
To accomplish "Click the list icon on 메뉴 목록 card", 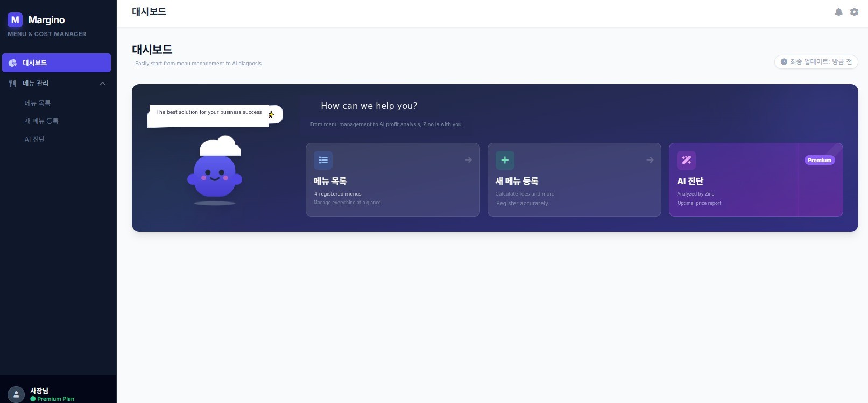I will coord(323,160).
